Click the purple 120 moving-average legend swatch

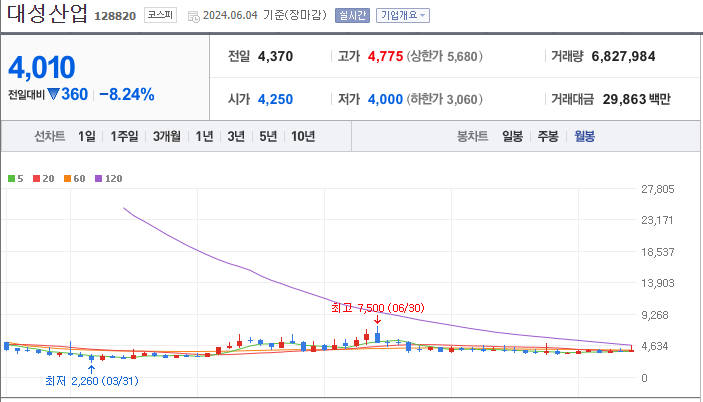tap(99, 179)
